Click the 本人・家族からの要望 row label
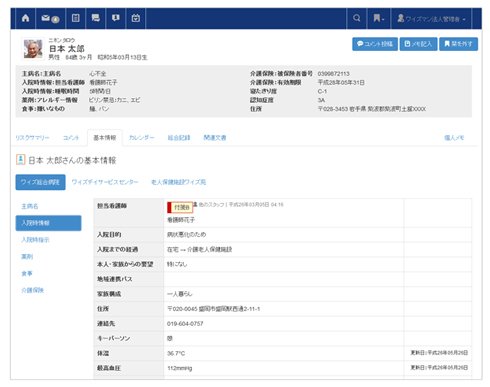The height and width of the screenshot is (387, 490). click(x=125, y=264)
